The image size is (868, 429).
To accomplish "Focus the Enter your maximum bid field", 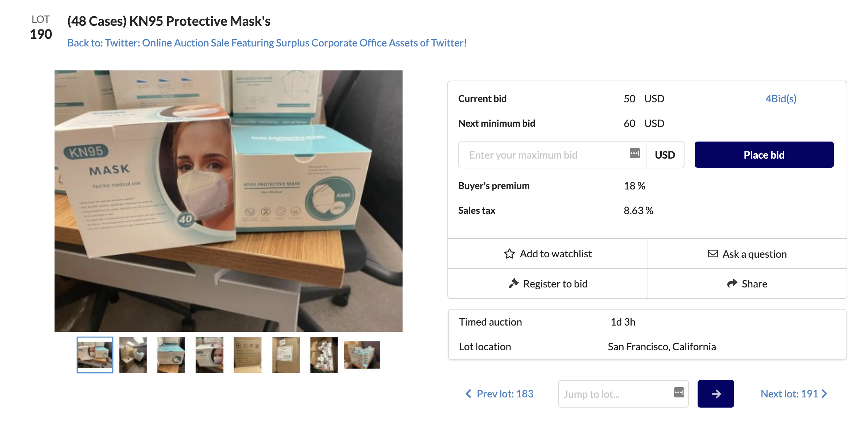I will click(x=544, y=155).
